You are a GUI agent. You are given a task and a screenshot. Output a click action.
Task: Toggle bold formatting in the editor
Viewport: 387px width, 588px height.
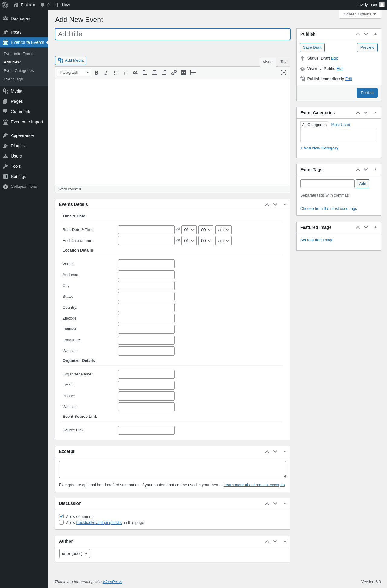point(96,73)
